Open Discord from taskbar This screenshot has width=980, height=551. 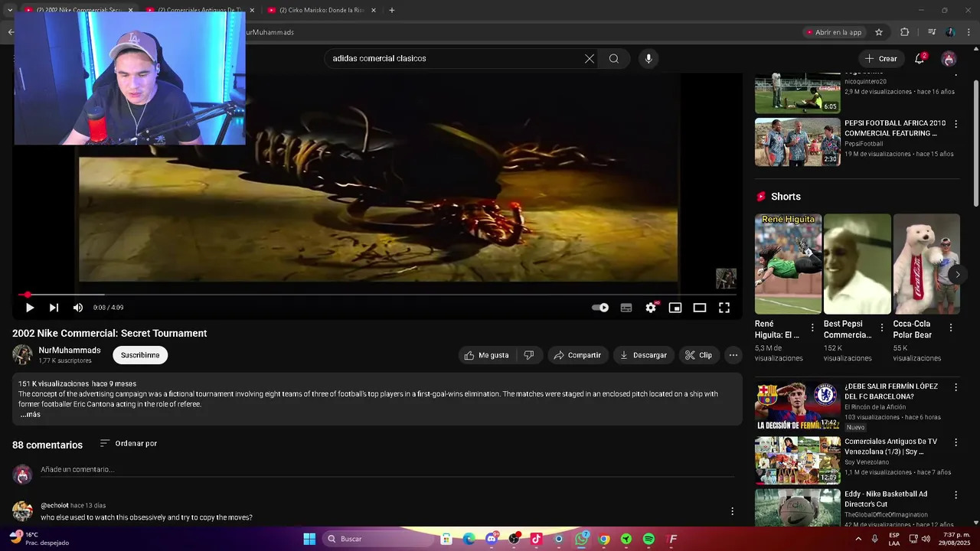tap(491, 539)
